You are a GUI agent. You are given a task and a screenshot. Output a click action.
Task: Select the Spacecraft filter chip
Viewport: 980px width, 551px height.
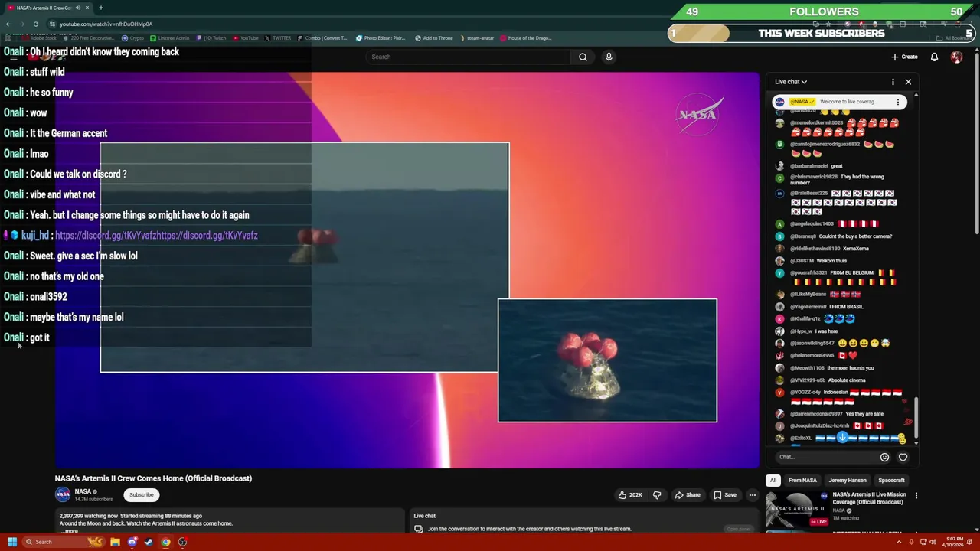click(x=891, y=481)
